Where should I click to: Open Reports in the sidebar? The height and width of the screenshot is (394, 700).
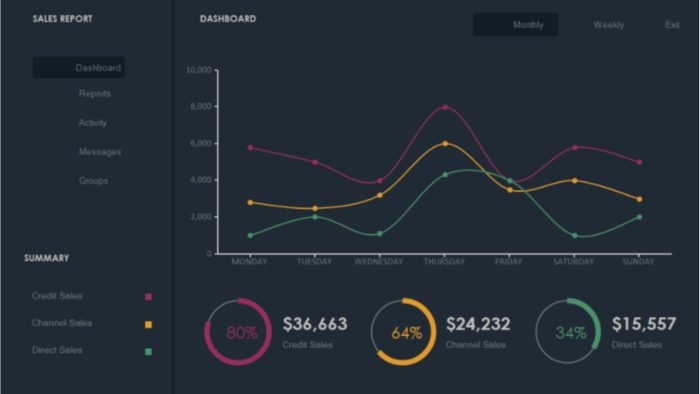coord(95,94)
